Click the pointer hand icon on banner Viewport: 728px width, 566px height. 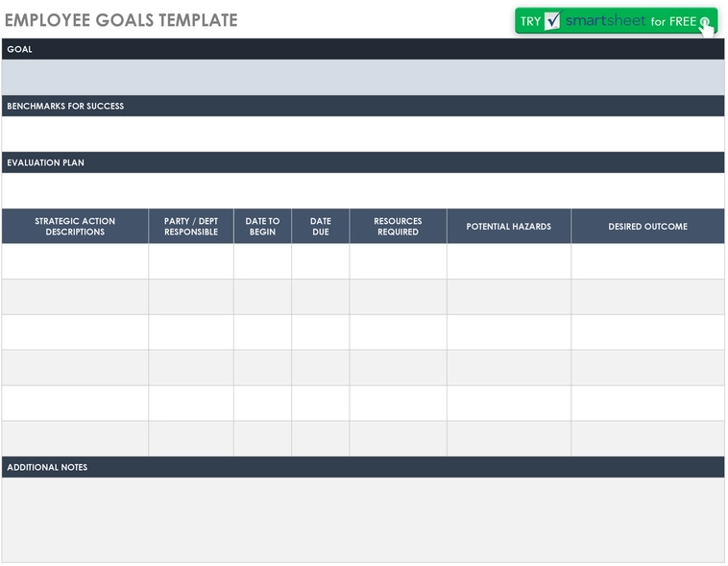pos(706,27)
